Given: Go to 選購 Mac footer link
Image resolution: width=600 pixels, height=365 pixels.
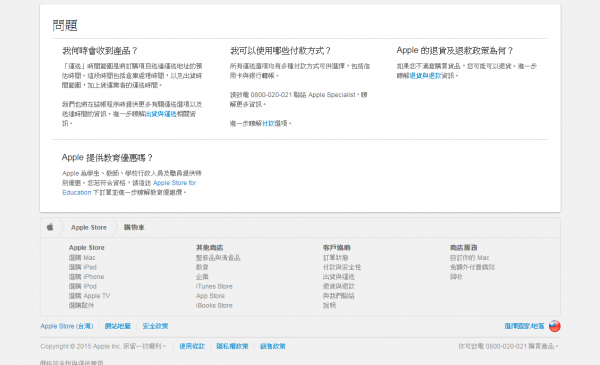Looking at the screenshot, I should [x=82, y=257].
